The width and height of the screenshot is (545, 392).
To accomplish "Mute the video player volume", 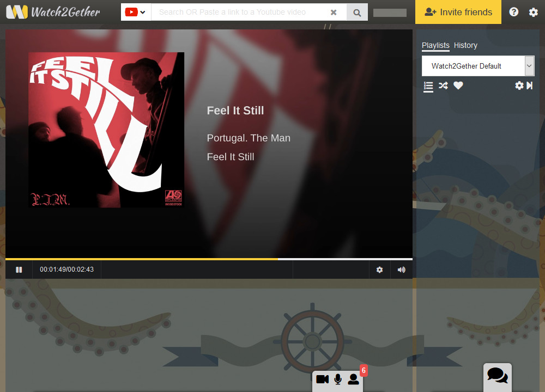I will pos(402,269).
